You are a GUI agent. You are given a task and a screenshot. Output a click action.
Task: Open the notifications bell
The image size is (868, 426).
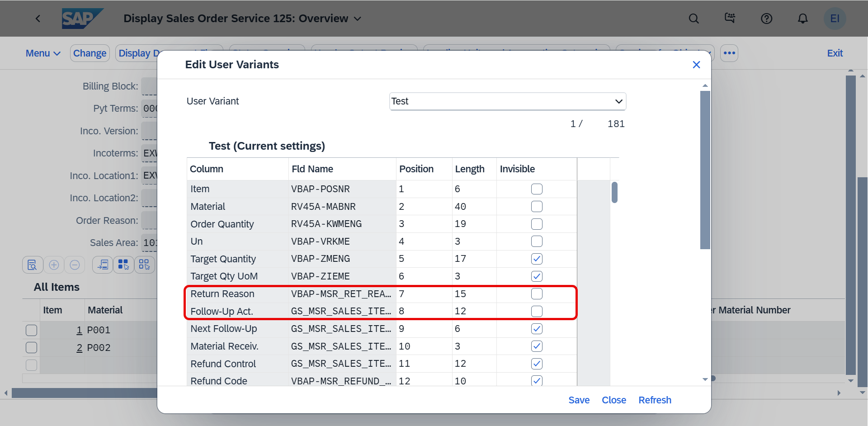click(802, 19)
